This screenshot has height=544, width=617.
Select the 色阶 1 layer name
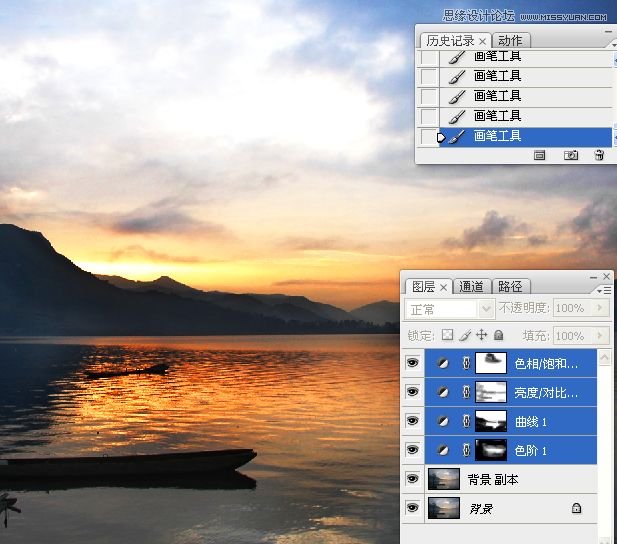531,451
